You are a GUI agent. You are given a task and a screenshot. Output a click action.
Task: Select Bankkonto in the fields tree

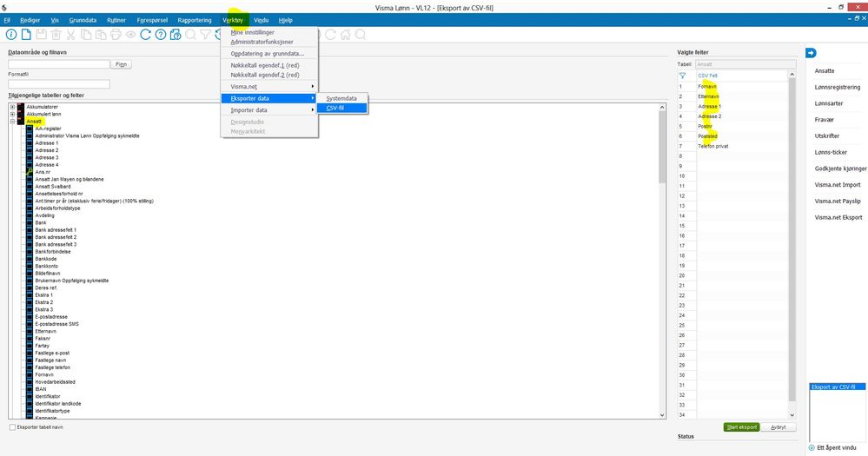(x=47, y=266)
